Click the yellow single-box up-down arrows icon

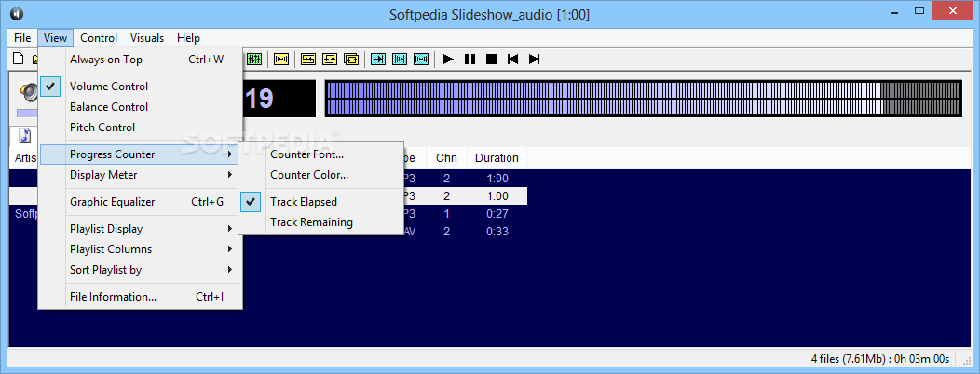330,60
